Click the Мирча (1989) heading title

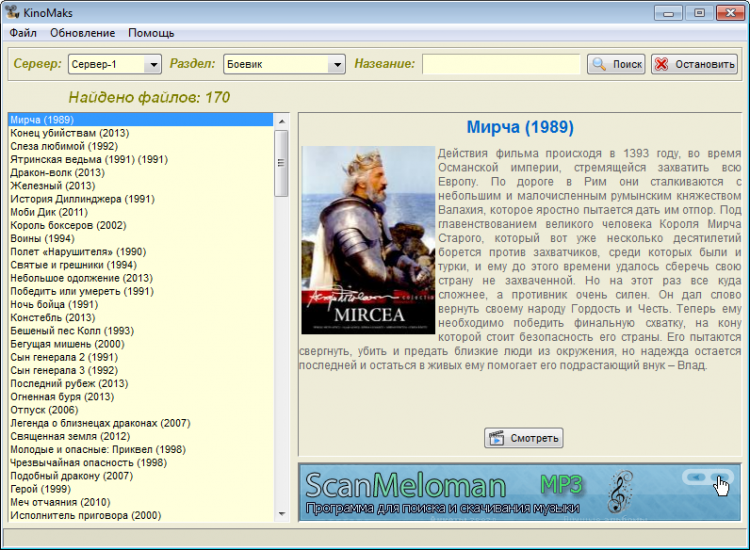click(x=520, y=127)
